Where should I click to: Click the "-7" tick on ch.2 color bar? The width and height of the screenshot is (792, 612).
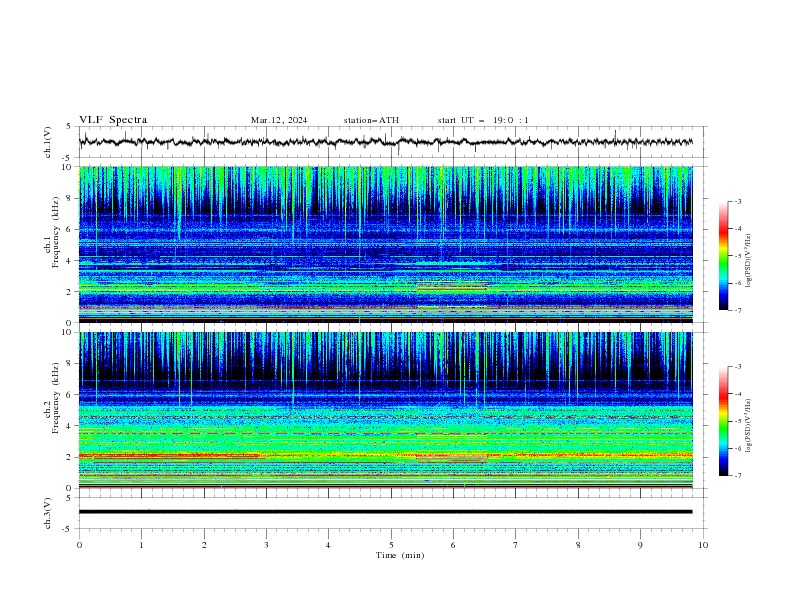737,475
